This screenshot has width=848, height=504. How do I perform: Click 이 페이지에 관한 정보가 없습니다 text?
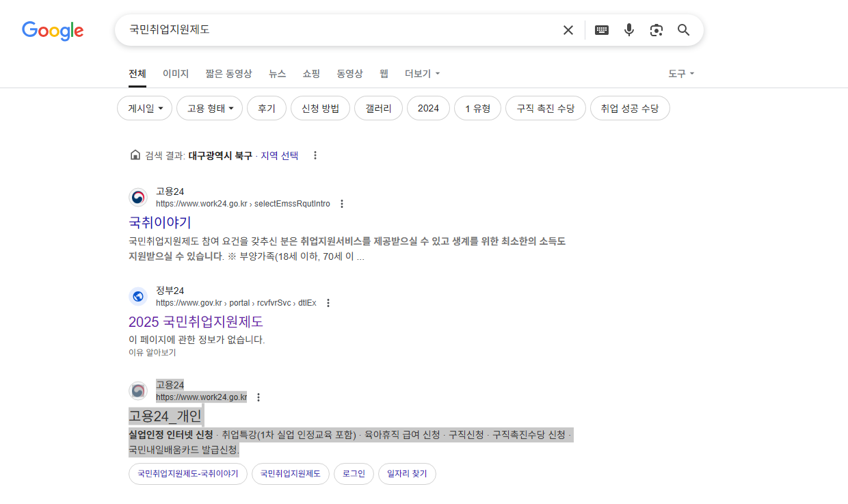[196, 340]
